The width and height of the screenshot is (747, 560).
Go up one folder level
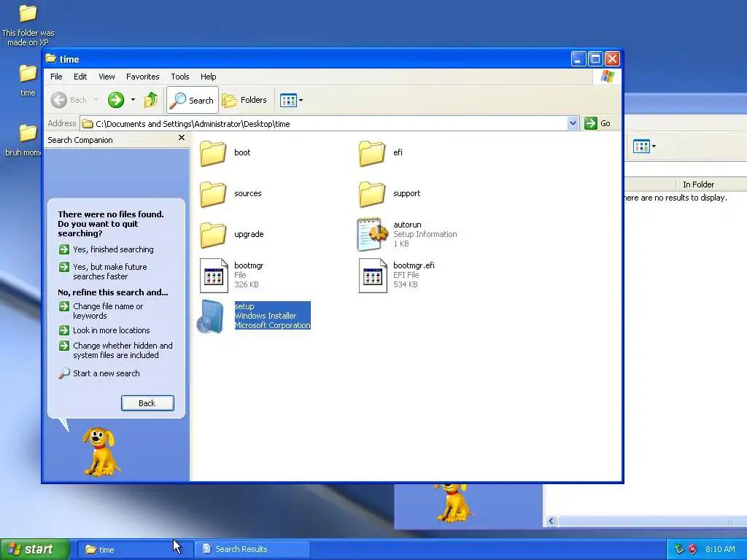[x=151, y=100]
